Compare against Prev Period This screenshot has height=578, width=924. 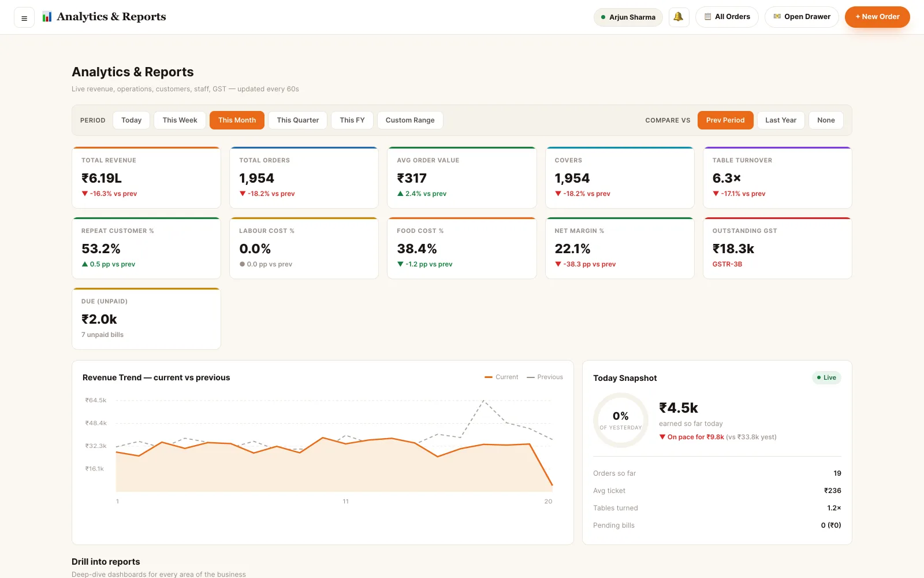click(725, 120)
